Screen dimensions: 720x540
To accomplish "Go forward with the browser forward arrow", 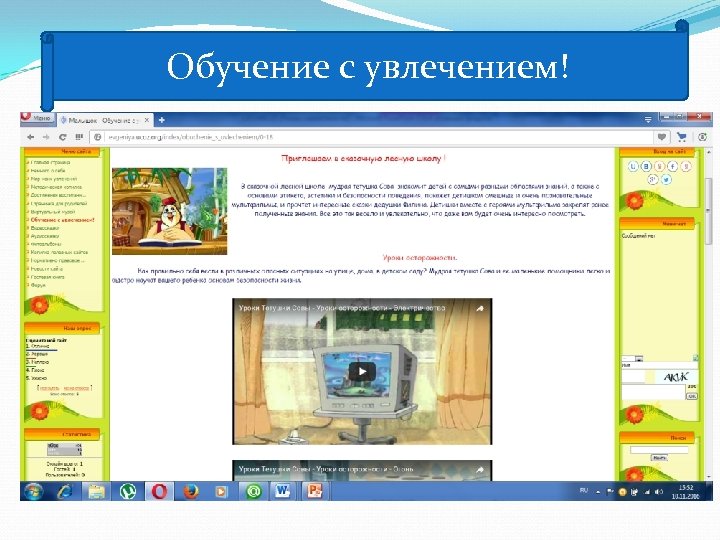I will 46,137.
